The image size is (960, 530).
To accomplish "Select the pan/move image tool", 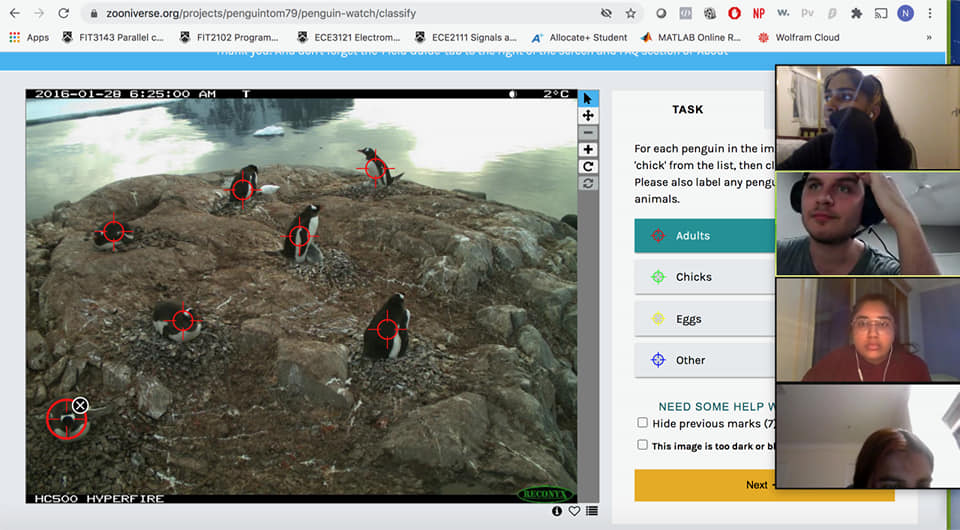I will 588,116.
